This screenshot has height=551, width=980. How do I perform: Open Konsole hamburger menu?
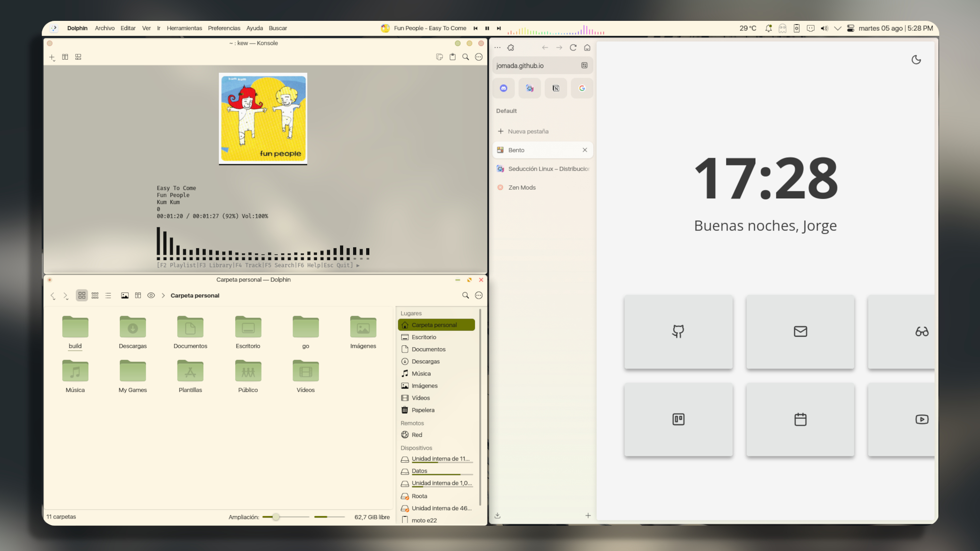479,57
